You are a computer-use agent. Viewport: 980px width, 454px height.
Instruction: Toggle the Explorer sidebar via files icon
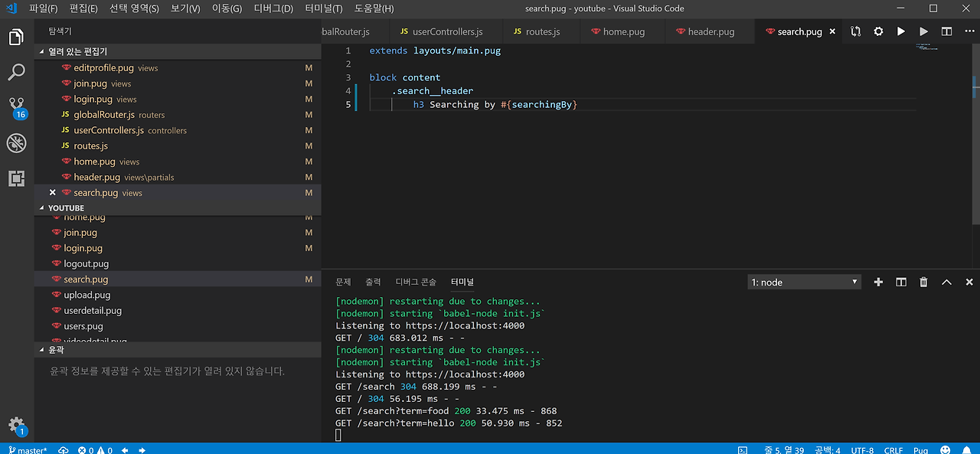(16, 38)
